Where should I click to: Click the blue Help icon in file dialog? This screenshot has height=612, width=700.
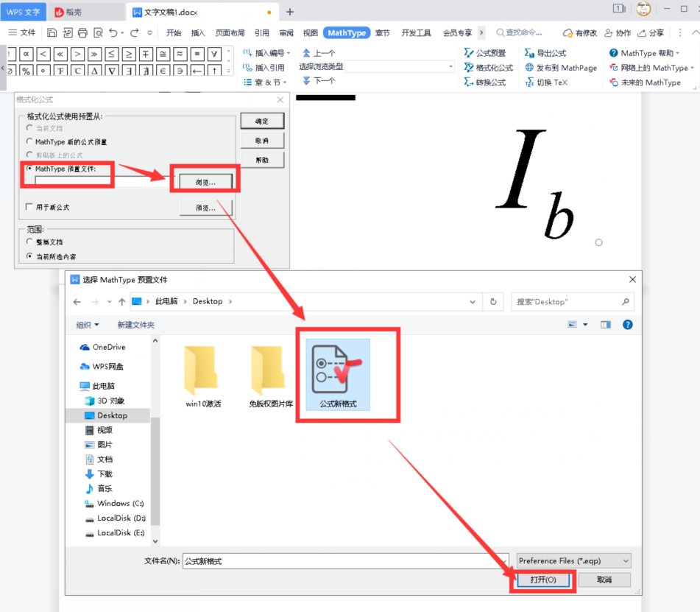pos(627,325)
